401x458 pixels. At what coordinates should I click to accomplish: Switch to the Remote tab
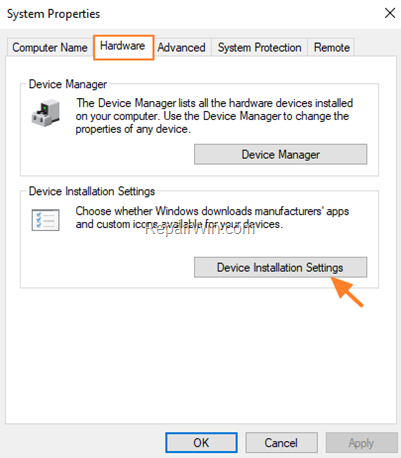(x=331, y=47)
